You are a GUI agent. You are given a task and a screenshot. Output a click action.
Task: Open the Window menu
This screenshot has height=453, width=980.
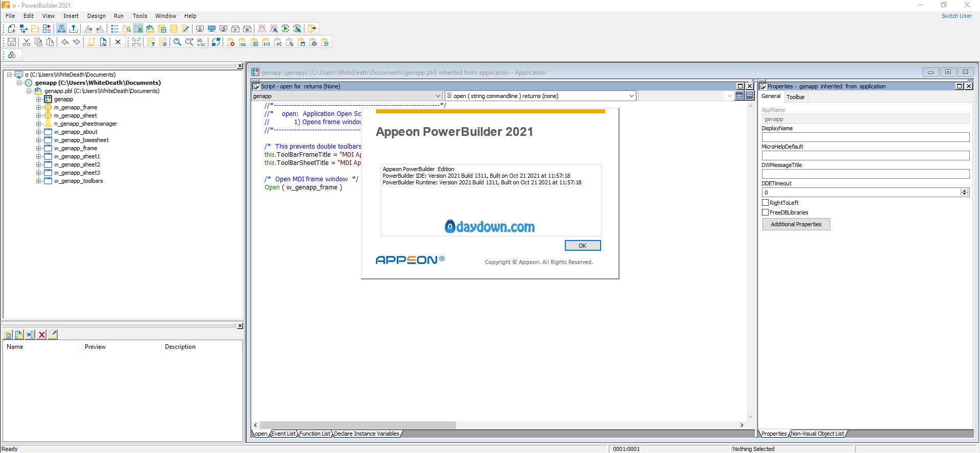tap(165, 16)
